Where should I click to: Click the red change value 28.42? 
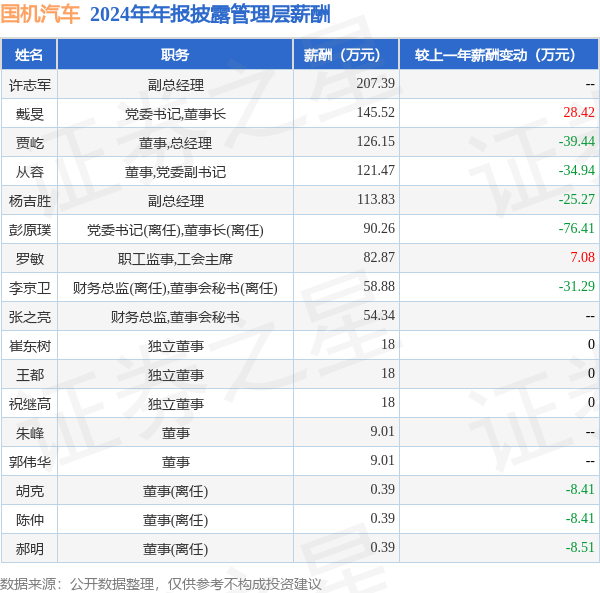(x=579, y=112)
